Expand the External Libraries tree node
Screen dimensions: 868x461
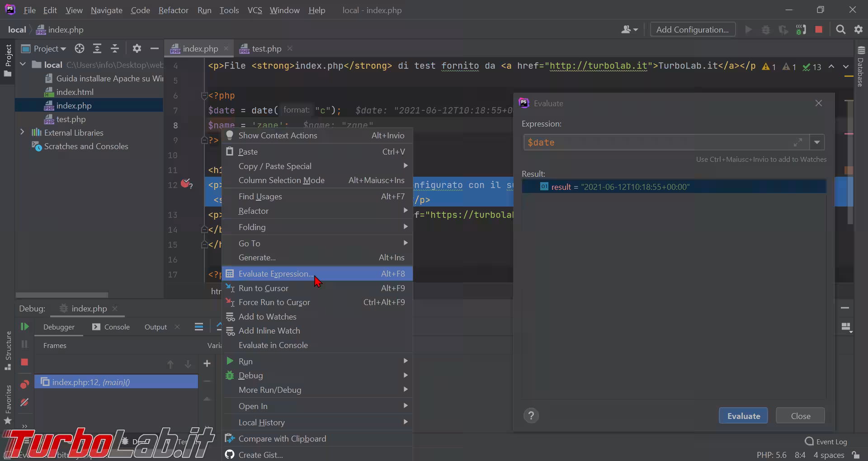pyautogui.click(x=22, y=132)
